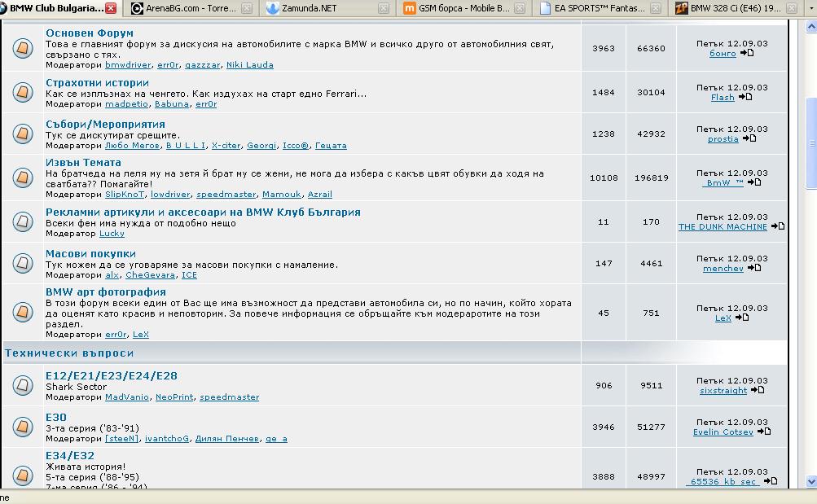This screenshot has height=504, width=817.
Task: Open the latest post arrow after sixstraight
Action: 758,390
